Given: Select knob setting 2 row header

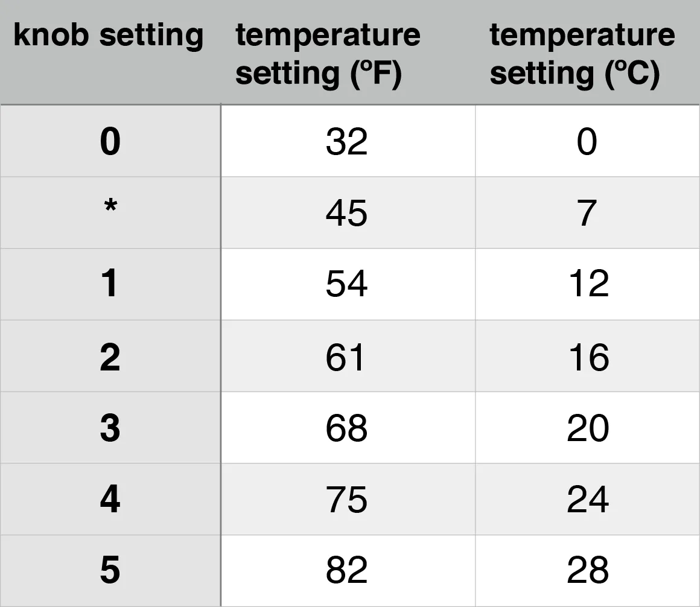Looking at the screenshot, I should tap(110, 357).
